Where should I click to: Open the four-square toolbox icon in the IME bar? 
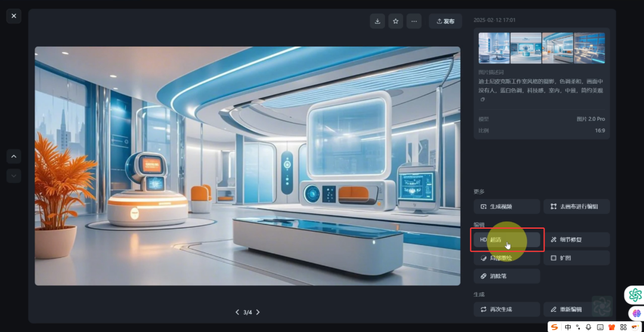pyautogui.click(x=623, y=327)
